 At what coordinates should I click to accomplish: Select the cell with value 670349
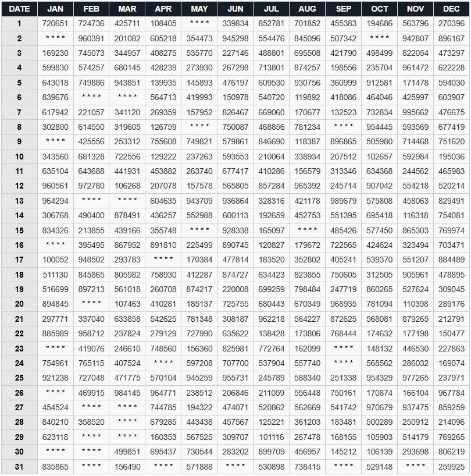(x=307, y=304)
